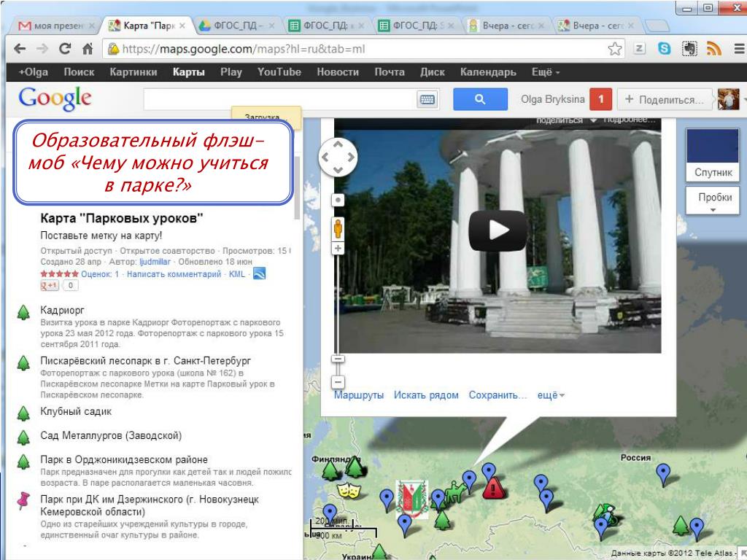Open YouTube in the Google bar
Image resolution: width=747 pixels, height=560 pixels.
(x=279, y=72)
